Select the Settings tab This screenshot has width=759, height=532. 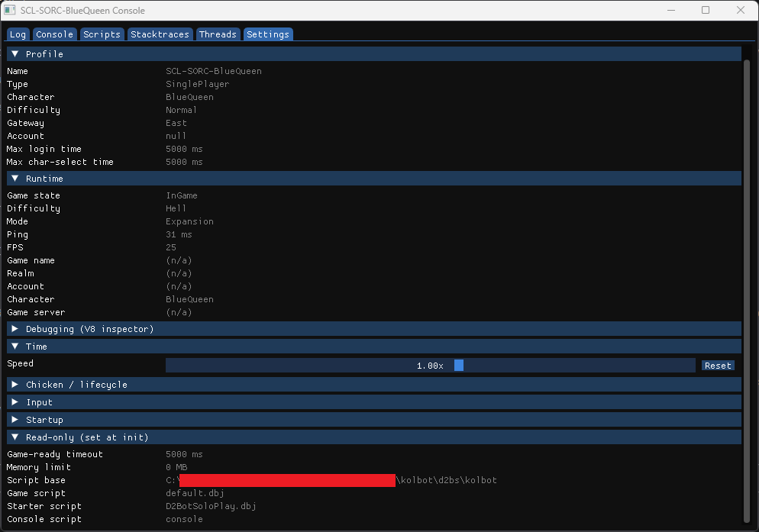tap(268, 34)
